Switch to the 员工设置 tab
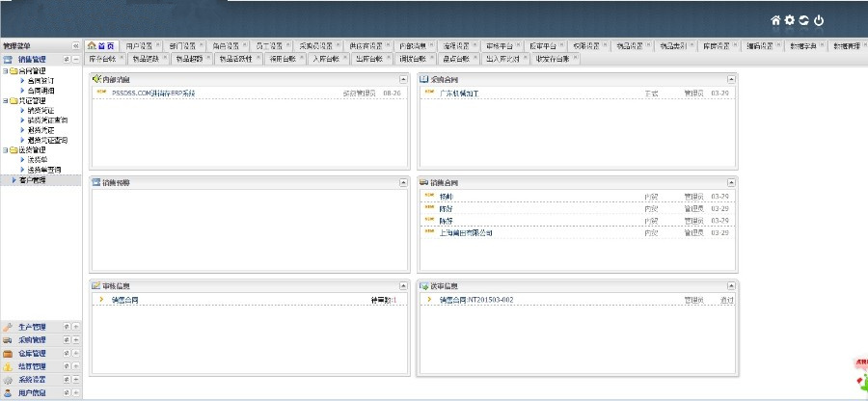 coord(269,46)
